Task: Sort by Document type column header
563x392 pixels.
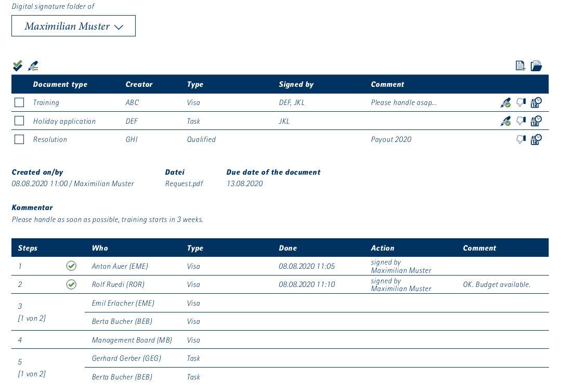Action: point(60,84)
